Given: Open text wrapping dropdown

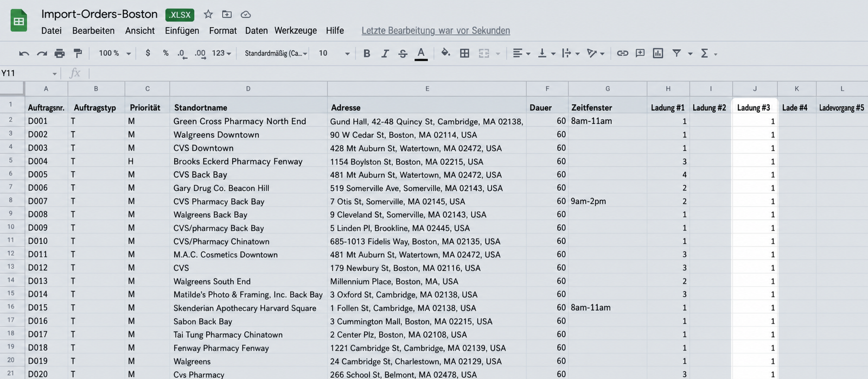Looking at the screenshot, I should [x=571, y=53].
